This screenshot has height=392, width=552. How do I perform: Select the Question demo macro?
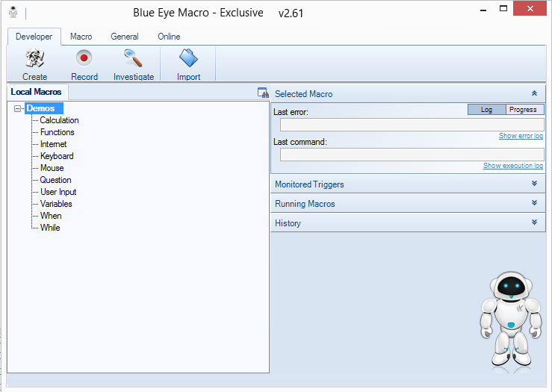tap(55, 180)
